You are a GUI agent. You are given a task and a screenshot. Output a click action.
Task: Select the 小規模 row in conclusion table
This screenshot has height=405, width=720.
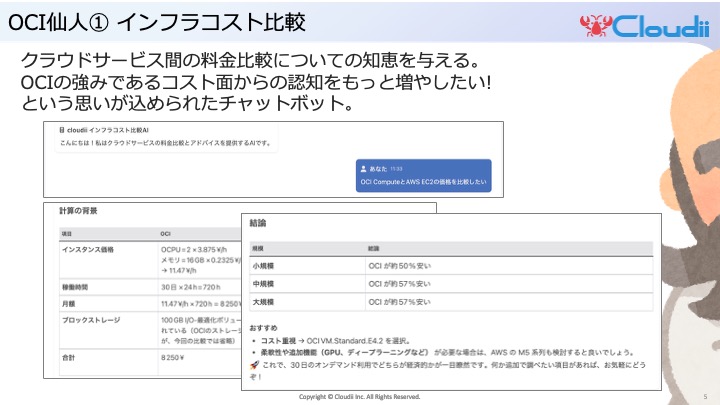click(450, 266)
